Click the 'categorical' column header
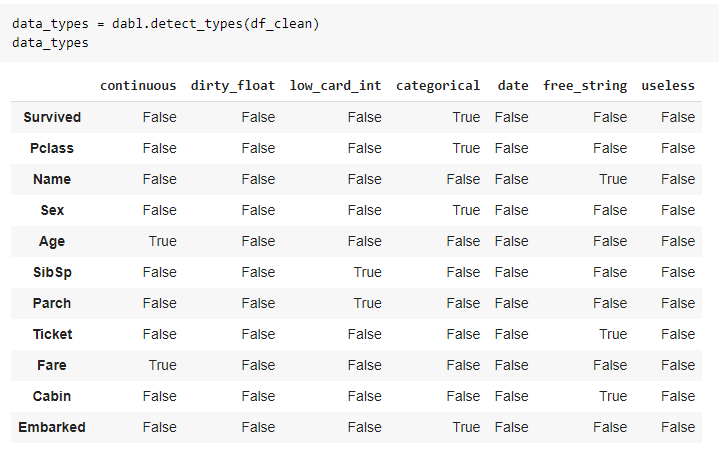719x450 pixels. point(438,86)
